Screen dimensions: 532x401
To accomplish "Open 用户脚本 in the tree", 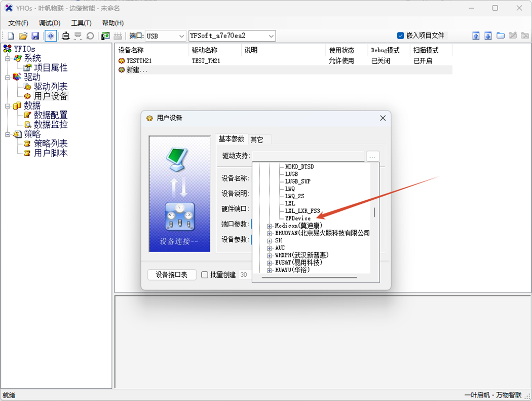I will [51, 153].
